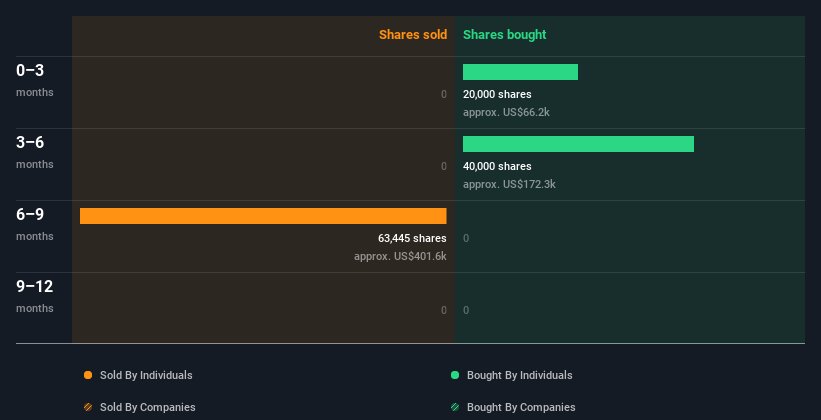Select the "3–6 months" row label

pos(35,152)
